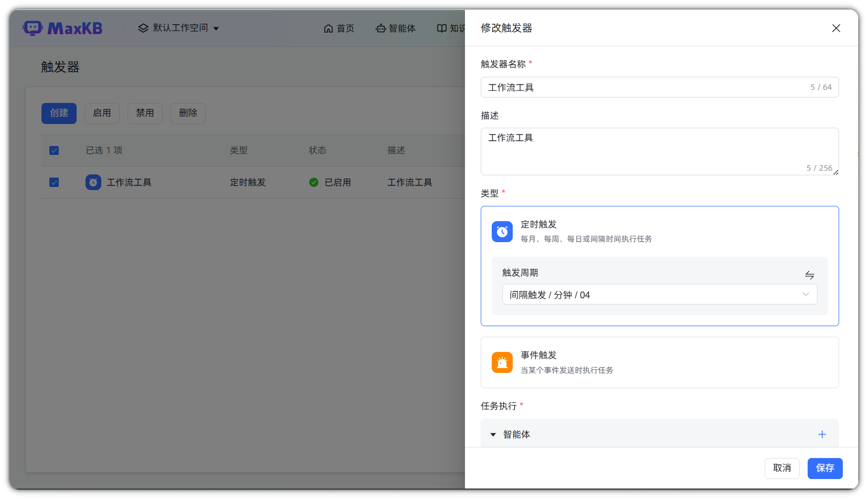The width and height of the screenshot is (868, 499).
Task: Click the robot icon beside 智能体
Action: 380,28
